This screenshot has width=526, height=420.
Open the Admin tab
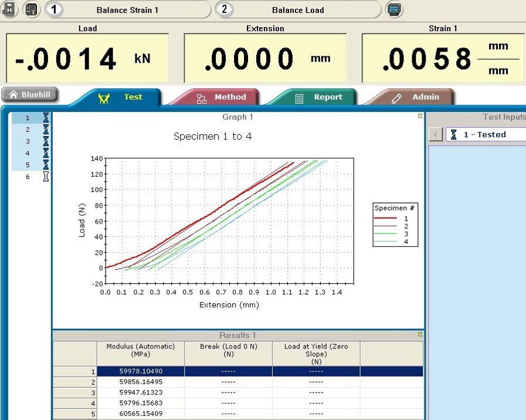(x=417, y=97)
